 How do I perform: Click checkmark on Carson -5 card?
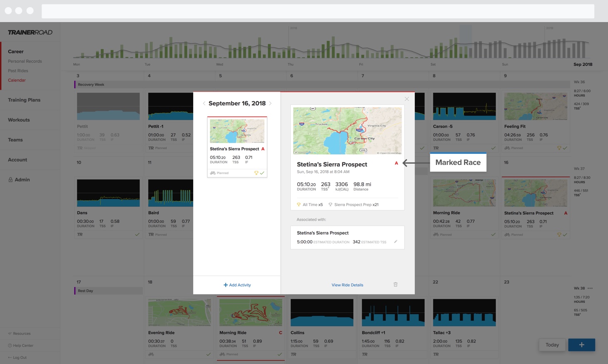click(493, 148)
